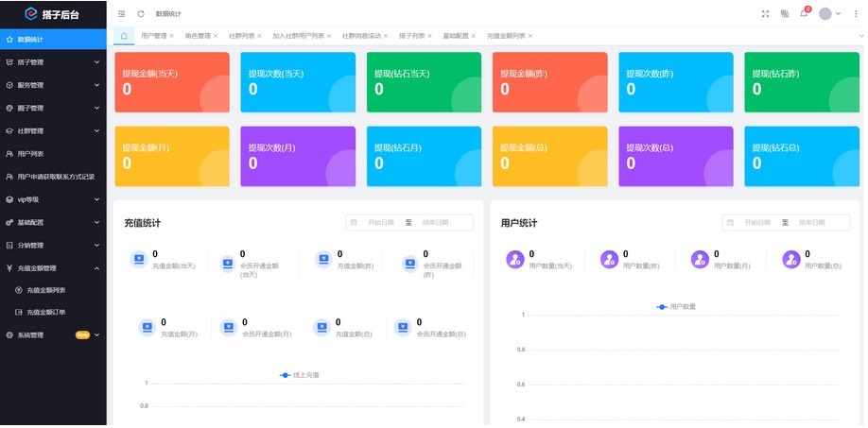
Task: Enter fullscreen using the expand icon
Action: pyautogui.click(x=765, y=14)
